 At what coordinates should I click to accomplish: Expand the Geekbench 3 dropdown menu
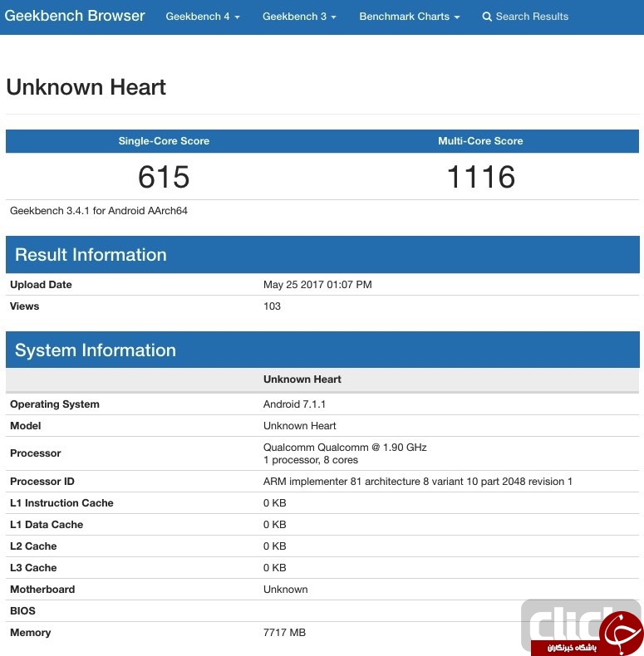299,17
